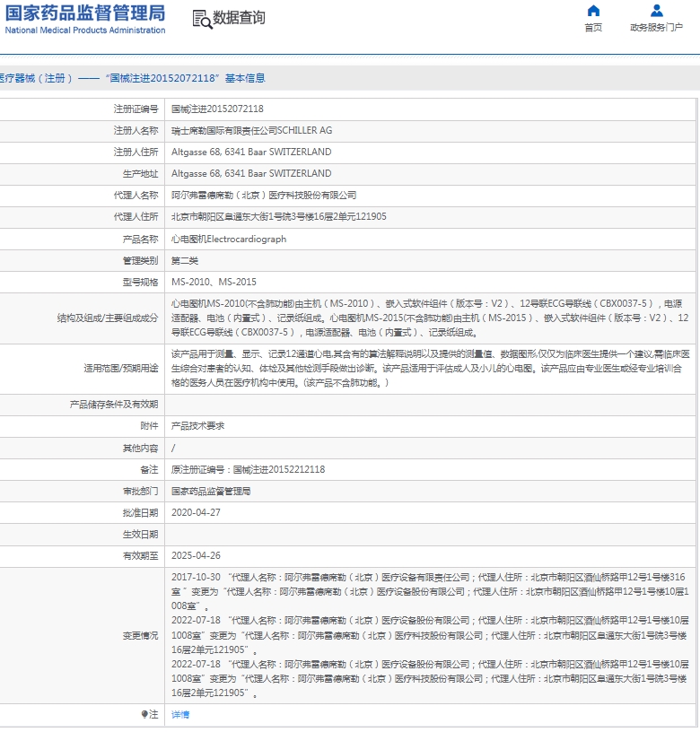The height and width of the screenshot is (732, 700).
Task: Click the 原注册证编号 remark value
Action: tap(248, 470)
